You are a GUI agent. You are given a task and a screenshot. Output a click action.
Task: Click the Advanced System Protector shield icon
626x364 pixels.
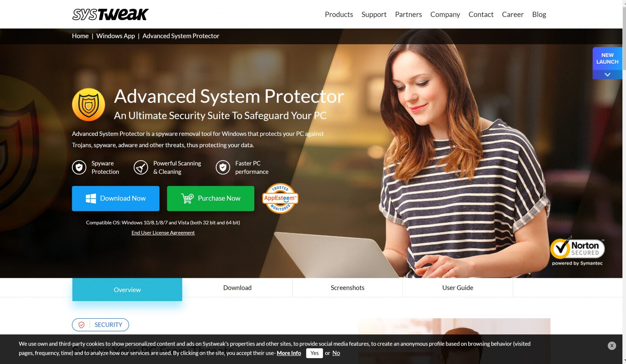tap(88, 104)
